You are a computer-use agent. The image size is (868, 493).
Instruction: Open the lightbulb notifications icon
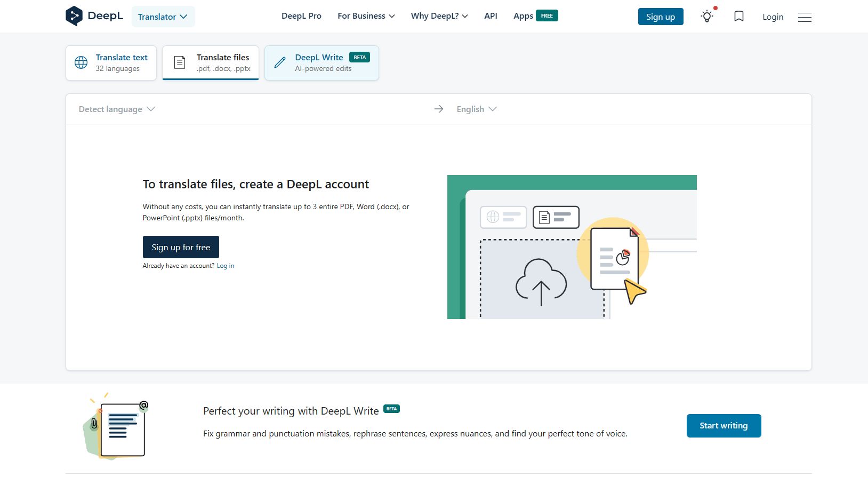coord(707,17)
